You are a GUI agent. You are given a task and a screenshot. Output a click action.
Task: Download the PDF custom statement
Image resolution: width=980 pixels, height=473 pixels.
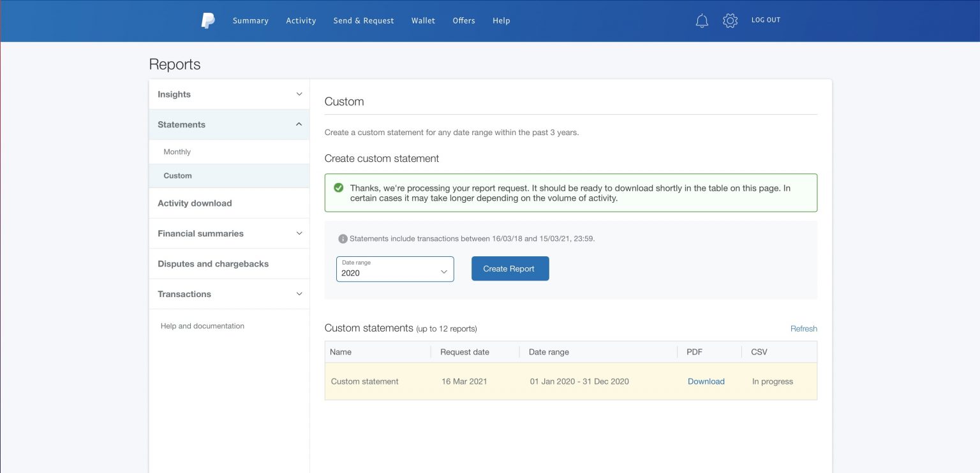(706, 381)
